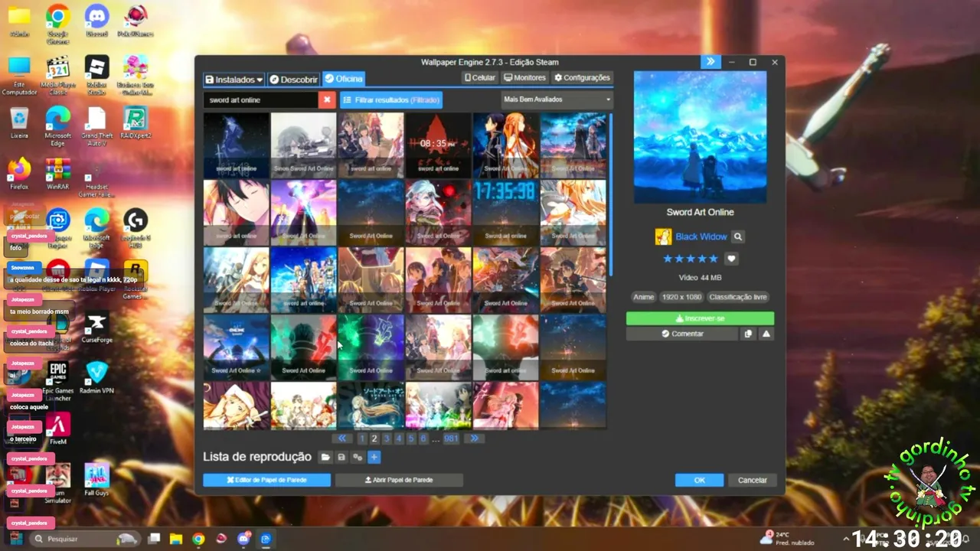This screenshot has width=980, height=551.
Task: Click the wallpaper list scrollbar
Action: tap(610, 195)
